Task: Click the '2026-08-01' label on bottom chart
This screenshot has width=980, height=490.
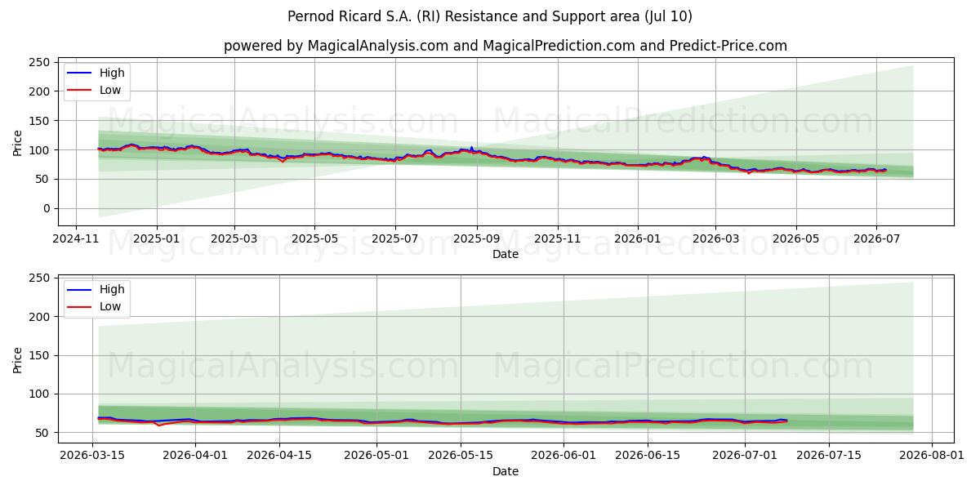Action: 932,456
